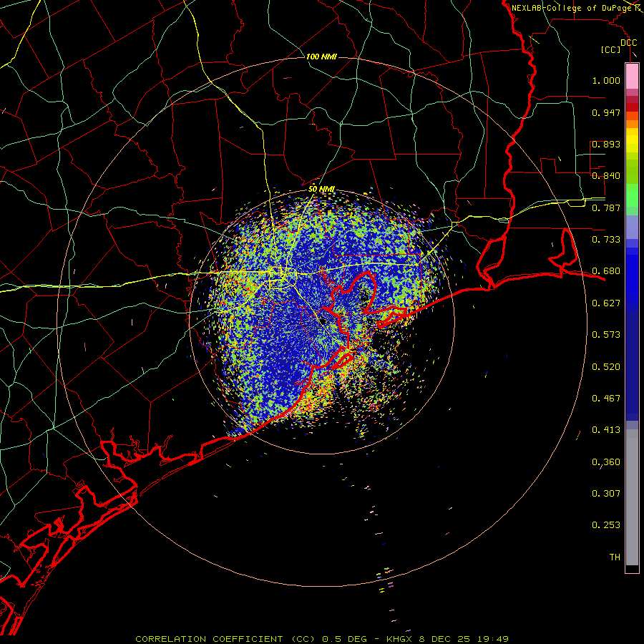This screenshot has width=644, height=644.
Task: Click the 0.680 legend value
Action: (606, 271)
